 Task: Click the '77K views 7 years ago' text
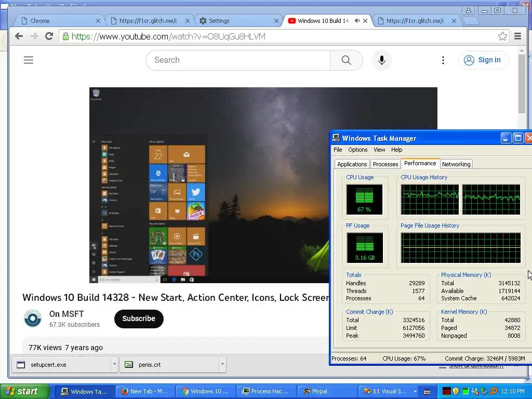65,348
